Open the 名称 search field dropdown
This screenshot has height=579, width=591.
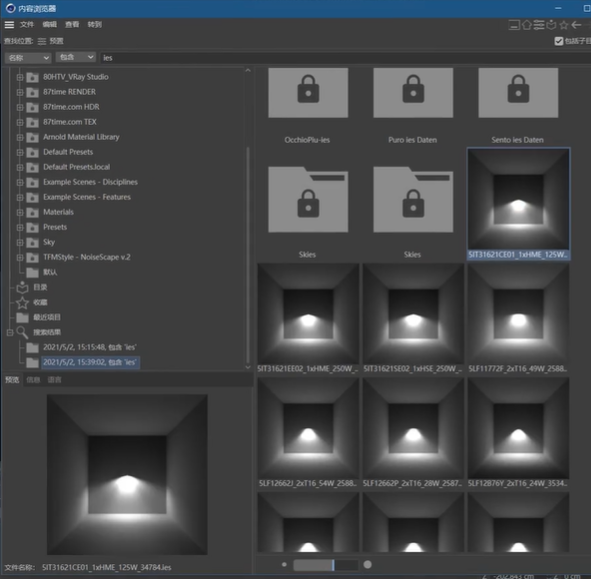point(28,58)
